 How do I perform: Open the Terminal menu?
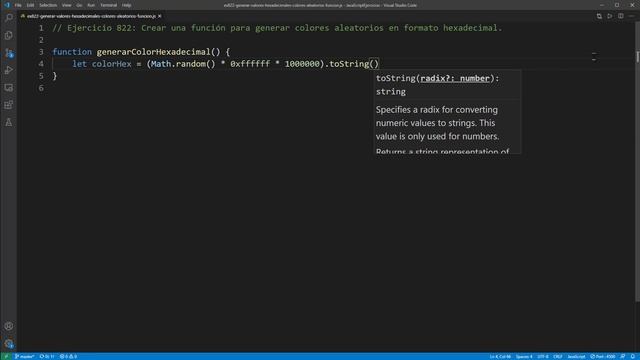pos(109,5)
